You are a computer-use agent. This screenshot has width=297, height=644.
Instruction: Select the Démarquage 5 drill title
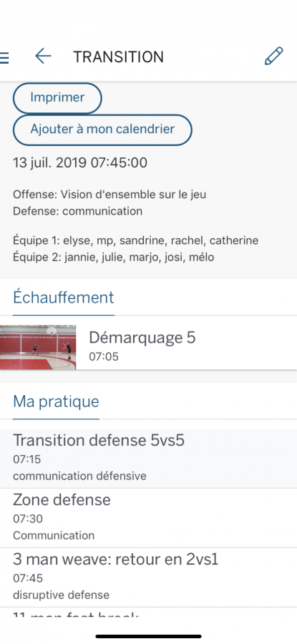tap(142, 338)
